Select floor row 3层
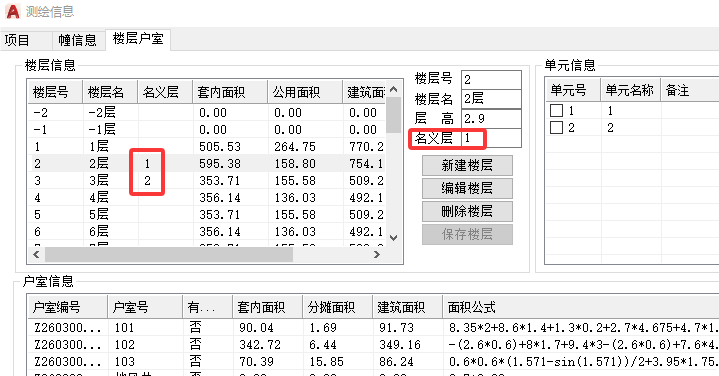This screenshot has width=719, height=376. click(x=207, y=180)
